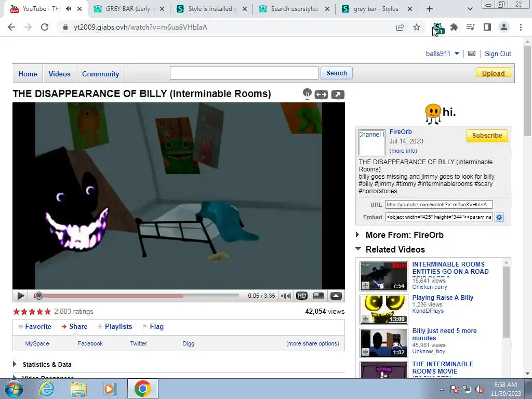This screenshot has width=532, height=399.
Task: Expand description with more info link
Action: (x=403, y=151)
